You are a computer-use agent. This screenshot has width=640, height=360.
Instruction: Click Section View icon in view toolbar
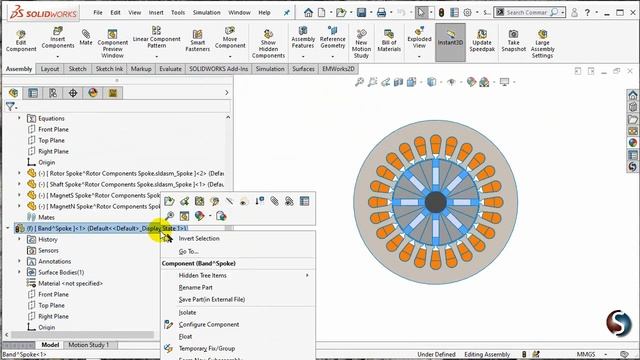click(398, 82)
